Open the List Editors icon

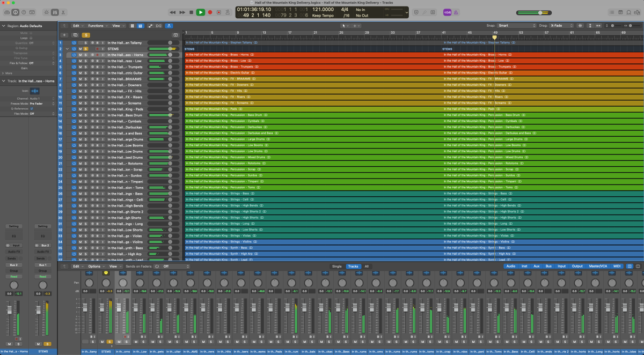coord(612,12)
